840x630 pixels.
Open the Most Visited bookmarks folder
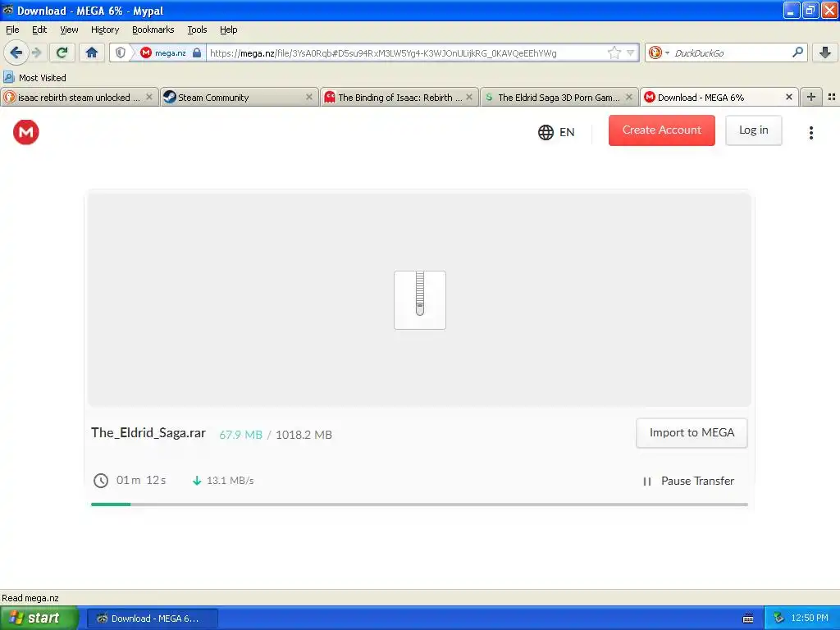(34, 78)
